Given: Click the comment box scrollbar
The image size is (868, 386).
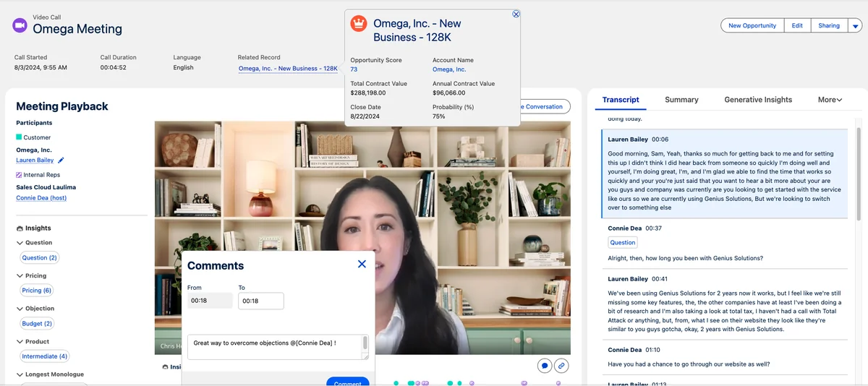Looking at the screenshot, I should pos(365,343).
